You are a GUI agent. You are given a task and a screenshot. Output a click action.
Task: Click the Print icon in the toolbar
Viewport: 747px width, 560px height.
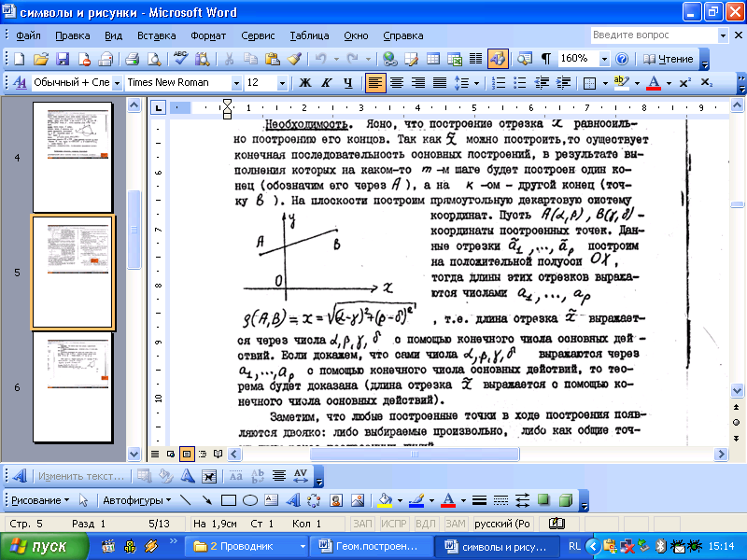(x=132, y=59)
